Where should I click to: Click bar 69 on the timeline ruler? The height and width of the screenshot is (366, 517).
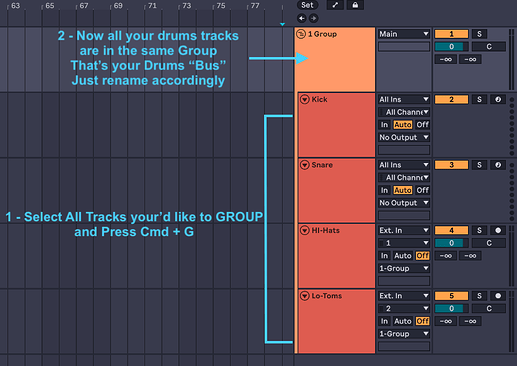(118, 6)
